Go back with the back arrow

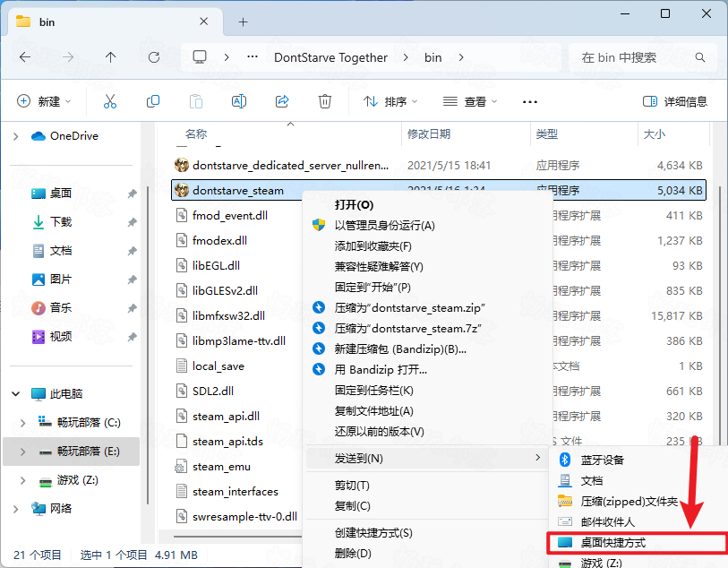(x=25, y=57)
